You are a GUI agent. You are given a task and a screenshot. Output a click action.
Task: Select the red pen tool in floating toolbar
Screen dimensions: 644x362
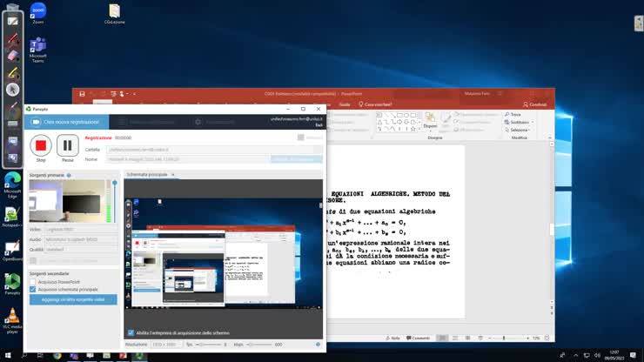(x=13, y=37)
